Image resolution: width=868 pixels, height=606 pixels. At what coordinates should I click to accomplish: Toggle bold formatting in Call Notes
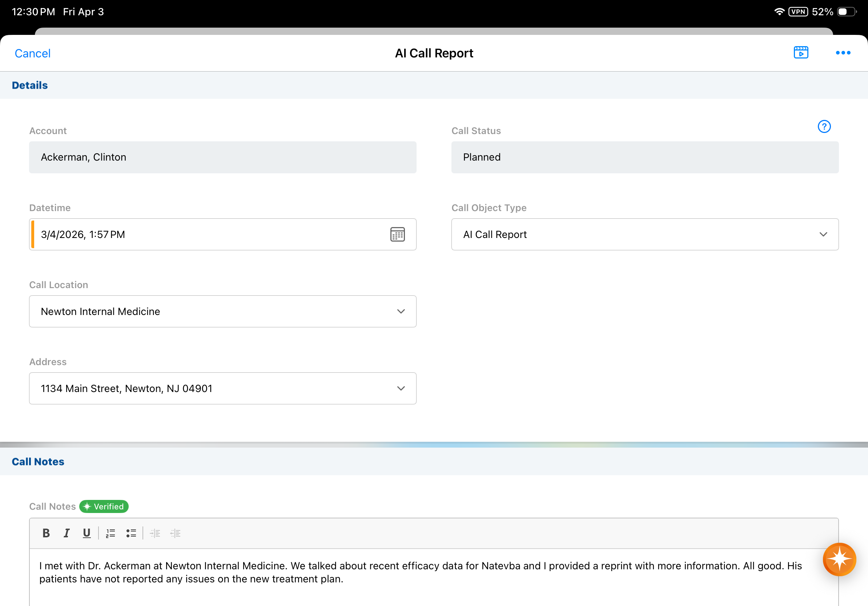pos(46,533)
